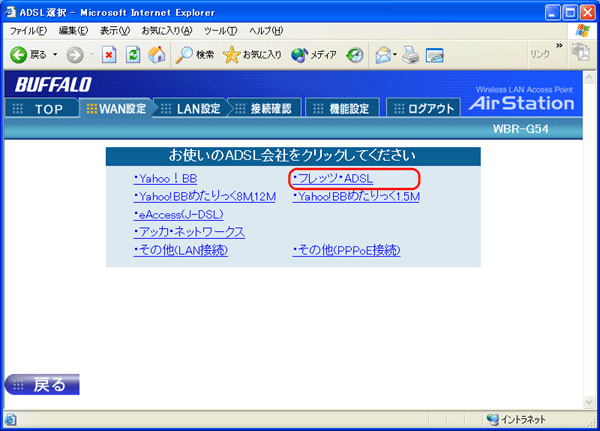This screenshot has width=600, height=431.
Task: Go to Home page icon
Action: pyautogui.click(x=157, y=55)
